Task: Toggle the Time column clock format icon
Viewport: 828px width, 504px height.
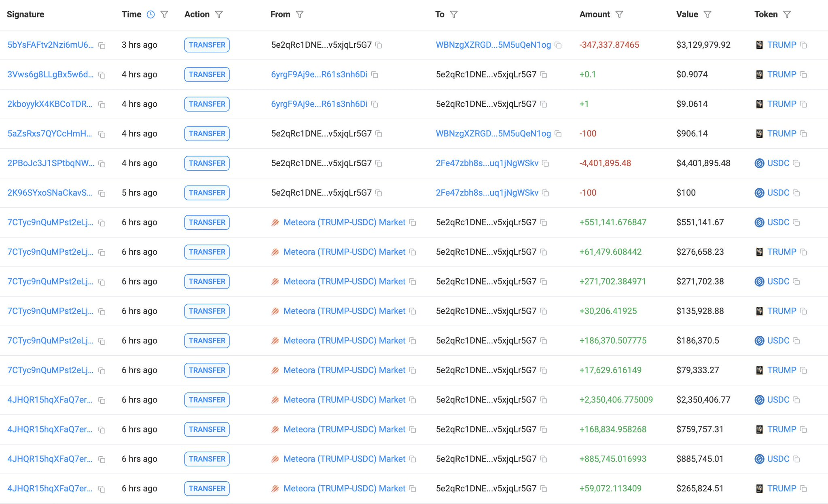Action: [150, 15]
